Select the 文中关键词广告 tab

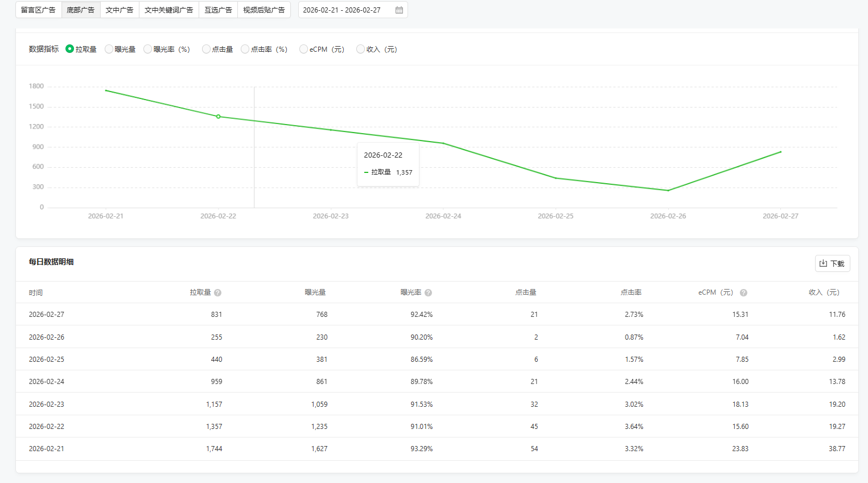(168, 10)
